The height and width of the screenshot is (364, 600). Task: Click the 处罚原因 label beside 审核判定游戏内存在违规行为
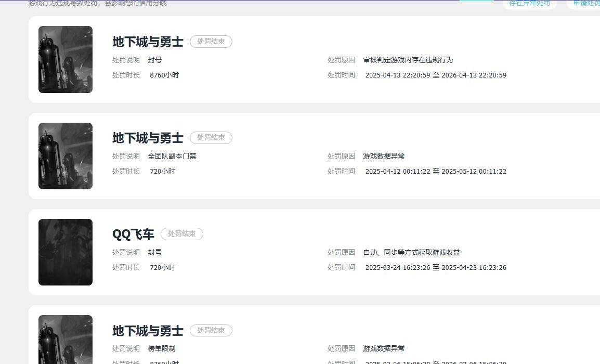pos(341,60)
